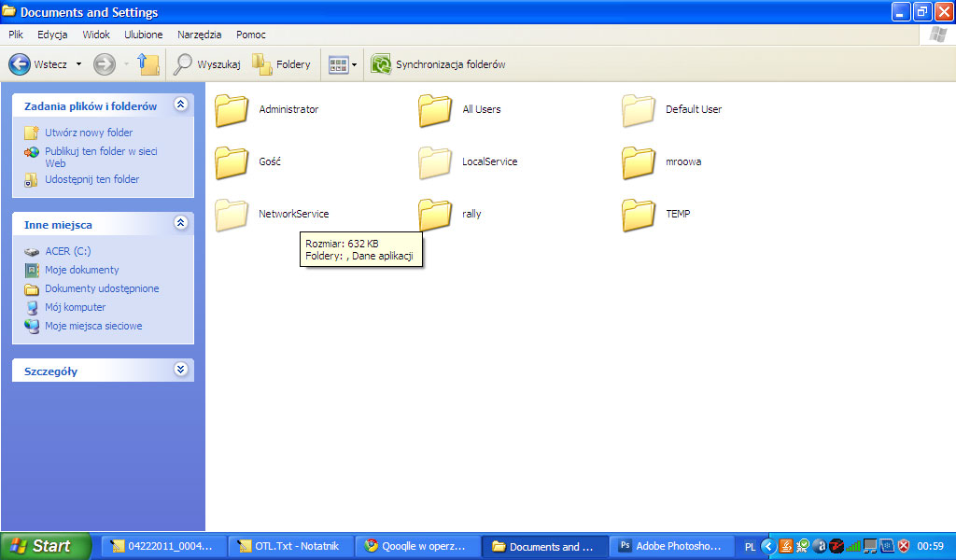Switch to the 04222011_0004 taskbar window
The width and height of the screenshot is (956, 560).
[x=163, y=547]
